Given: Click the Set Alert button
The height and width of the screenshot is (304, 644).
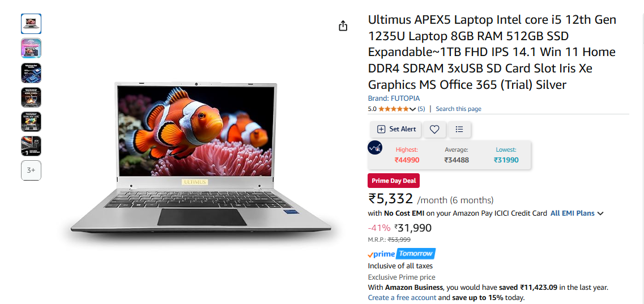Looking at the screenshot, I should click(x=395, y=129).
